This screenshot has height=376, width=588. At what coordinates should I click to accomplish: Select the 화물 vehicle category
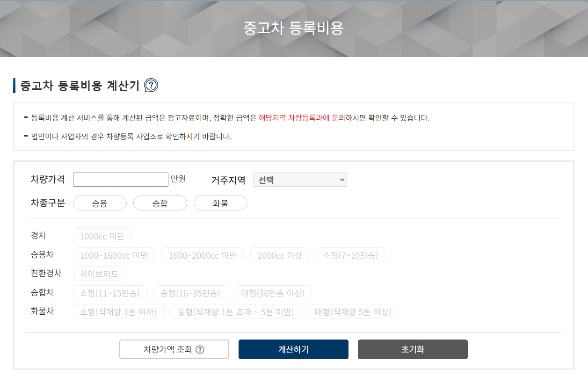click(220, 202)
